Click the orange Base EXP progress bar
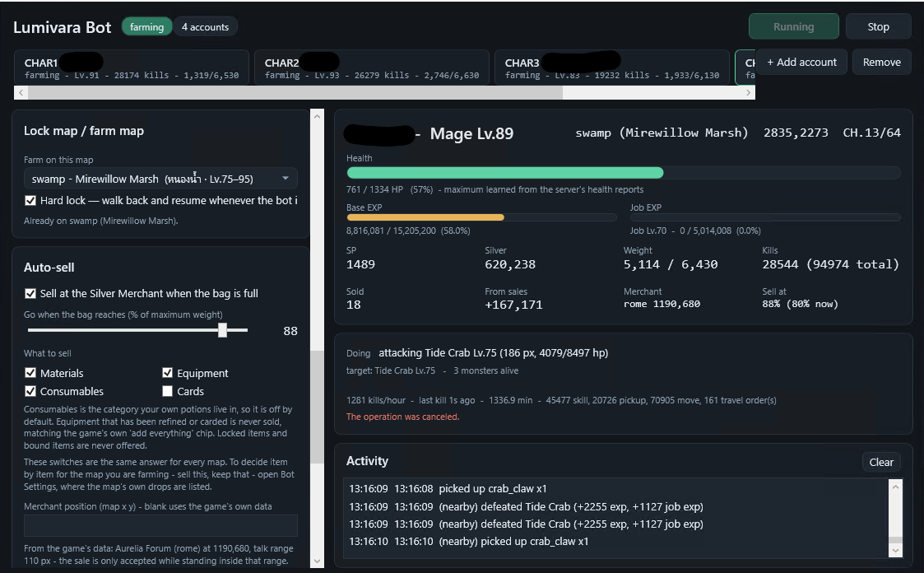 click(x=425, y=217)
